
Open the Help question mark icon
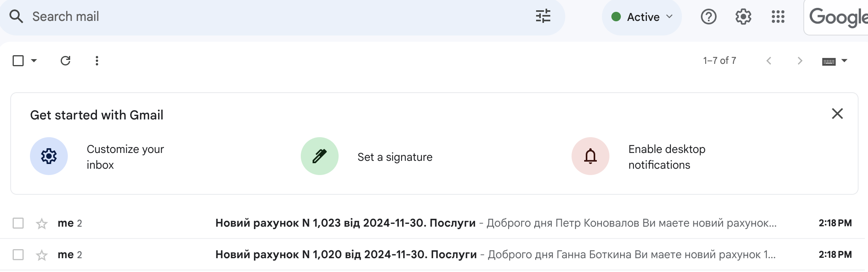coord(708,17)
